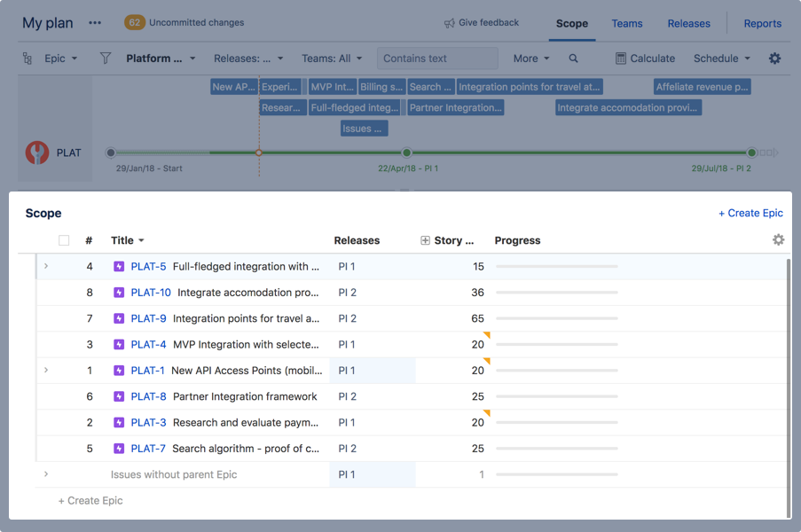Click the PI 1 release cell for PLAT-1
Screen dimensions: 801x532
tap(373, 371)
